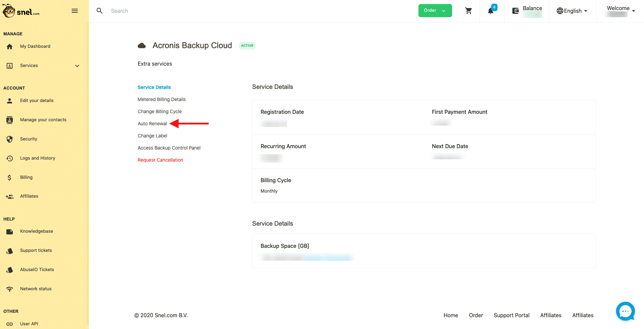Click the Balance amount in header
Image resolution: width=644 pixels, height=329 pixels.
pos(532,14)
